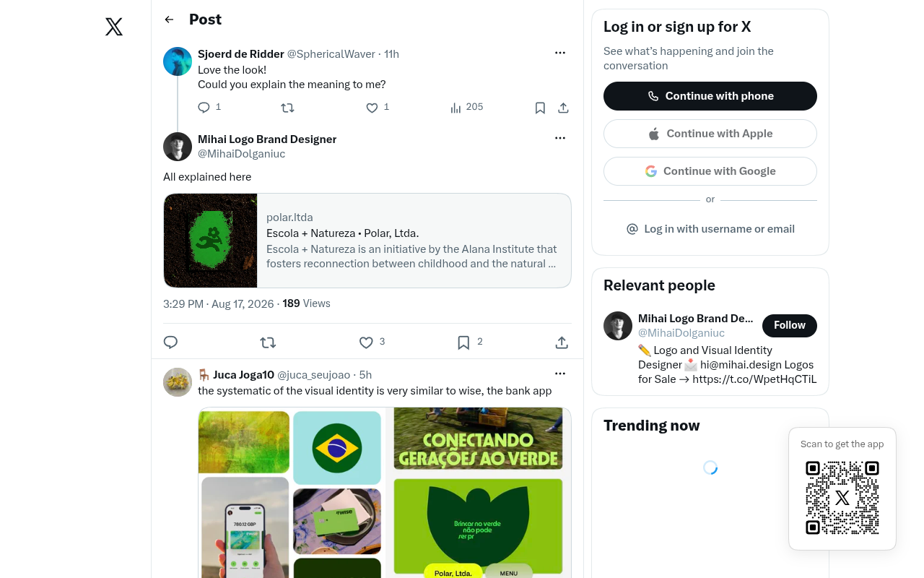Follow Mihai Logo Brand Designer

click(790, 326)
